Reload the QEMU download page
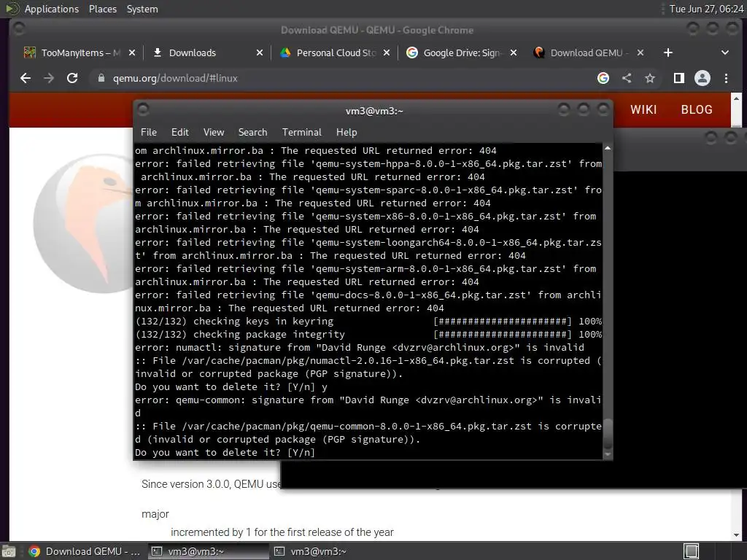Image resolution: width=747 pixels, height=560 pixels. [x=72, y=78]
